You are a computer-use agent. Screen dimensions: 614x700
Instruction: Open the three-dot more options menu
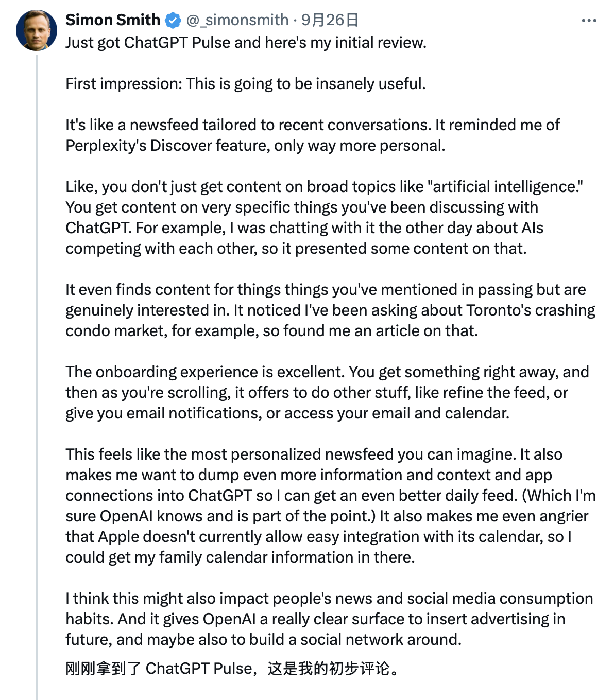click(589, 21)
